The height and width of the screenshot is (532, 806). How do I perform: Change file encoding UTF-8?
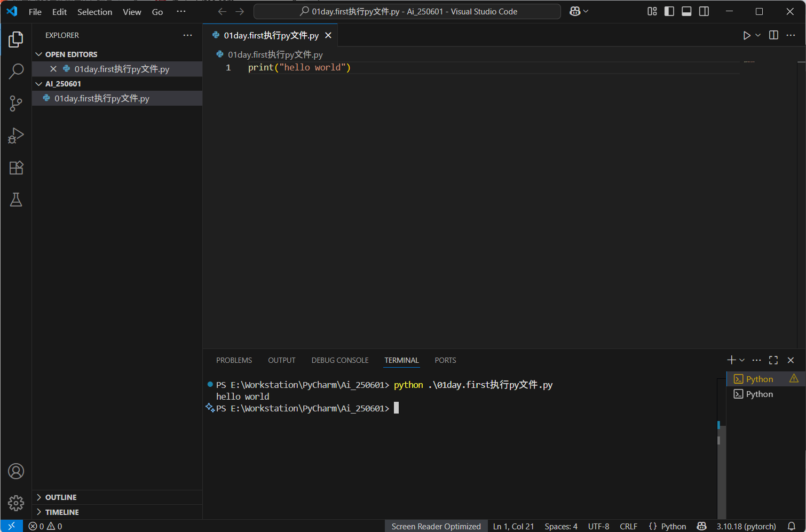click(598, 526)
